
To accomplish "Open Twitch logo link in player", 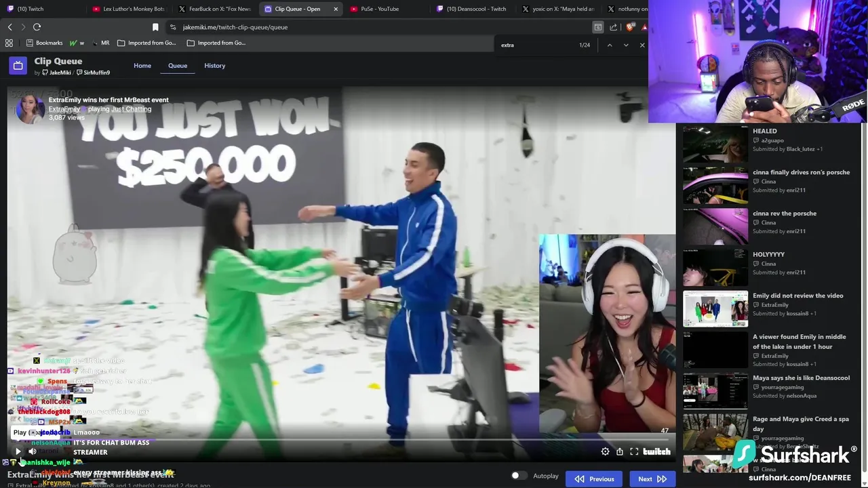I will tap(656, 451).
